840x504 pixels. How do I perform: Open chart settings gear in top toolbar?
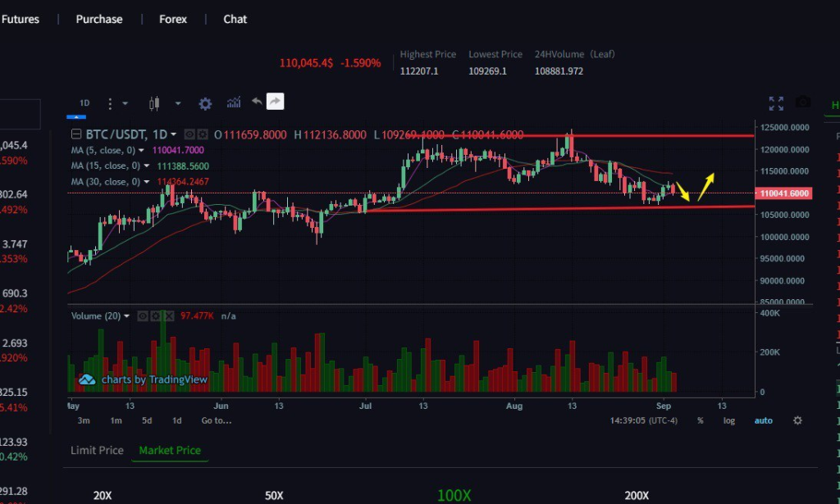point(205,103)
